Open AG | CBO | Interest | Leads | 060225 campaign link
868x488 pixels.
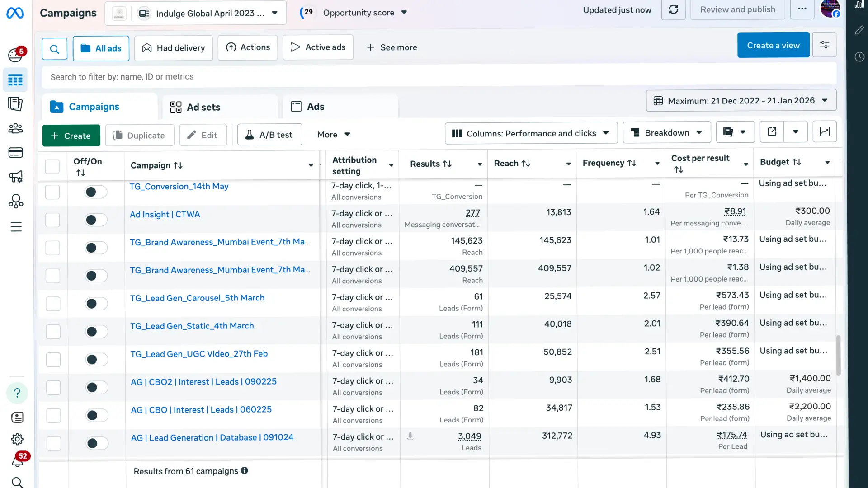[x=201, y=410]
